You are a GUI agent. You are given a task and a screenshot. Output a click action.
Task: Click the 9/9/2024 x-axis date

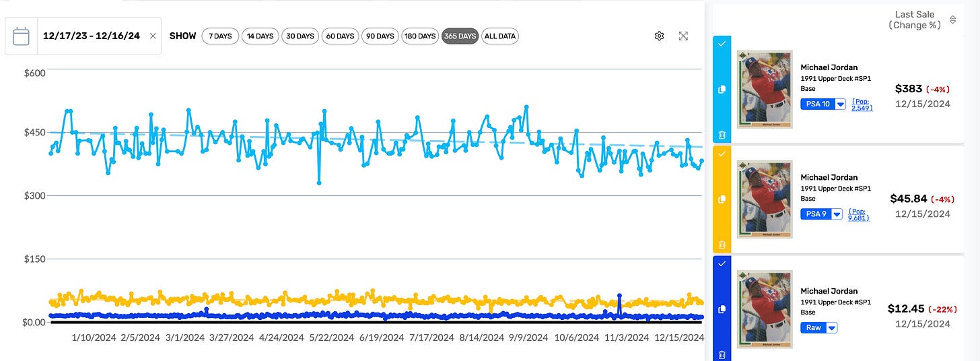(528, 338)
